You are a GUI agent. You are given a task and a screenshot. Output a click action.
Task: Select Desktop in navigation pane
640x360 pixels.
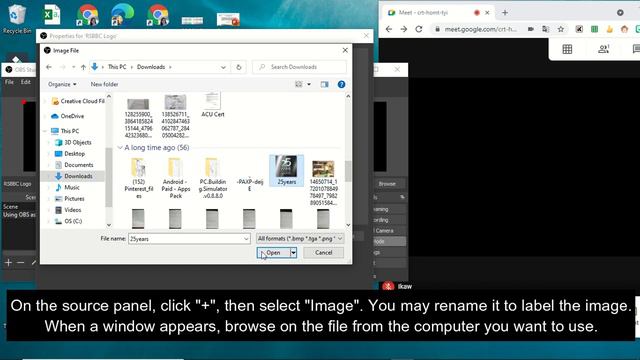coord(70,154)
